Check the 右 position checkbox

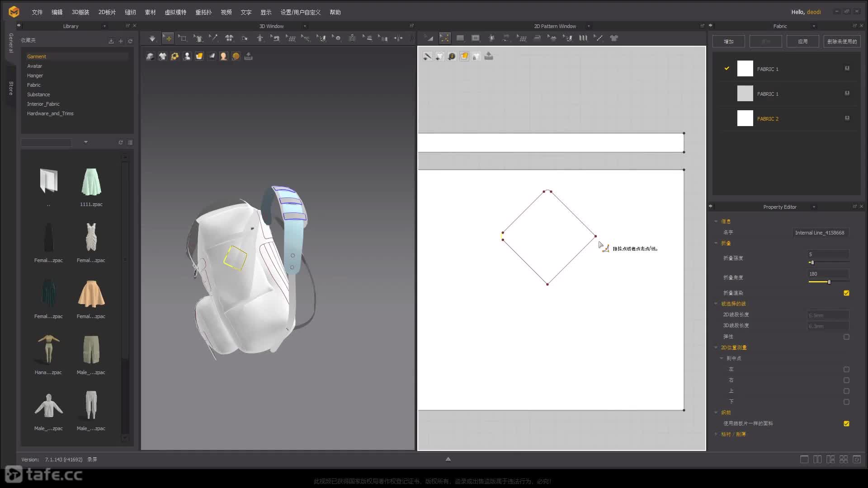pyautogui.click(x=846, y=380)
